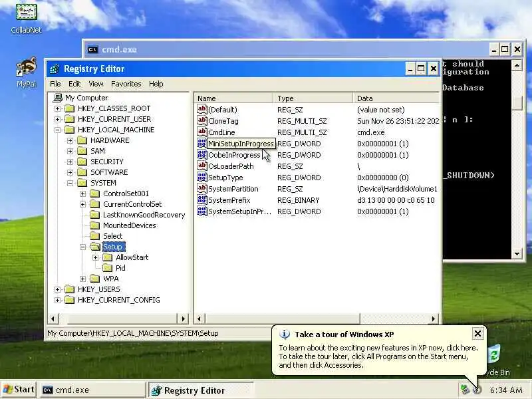The height and width of the screenshot is (399, 532).
Task: Select the SystemPartition value name
Action: tap(233, 189)
